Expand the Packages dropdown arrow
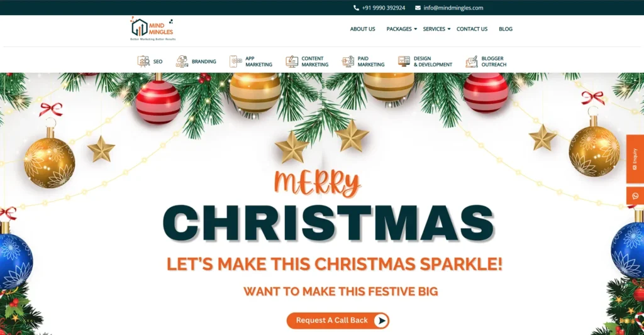The height and width of the screenshot is (335, 644). tap(415, 29)
